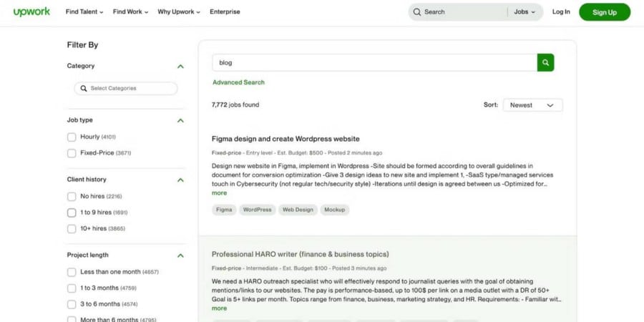
Task: Check the Fixed-Price job type filter
Action: (x=72, y=153)
